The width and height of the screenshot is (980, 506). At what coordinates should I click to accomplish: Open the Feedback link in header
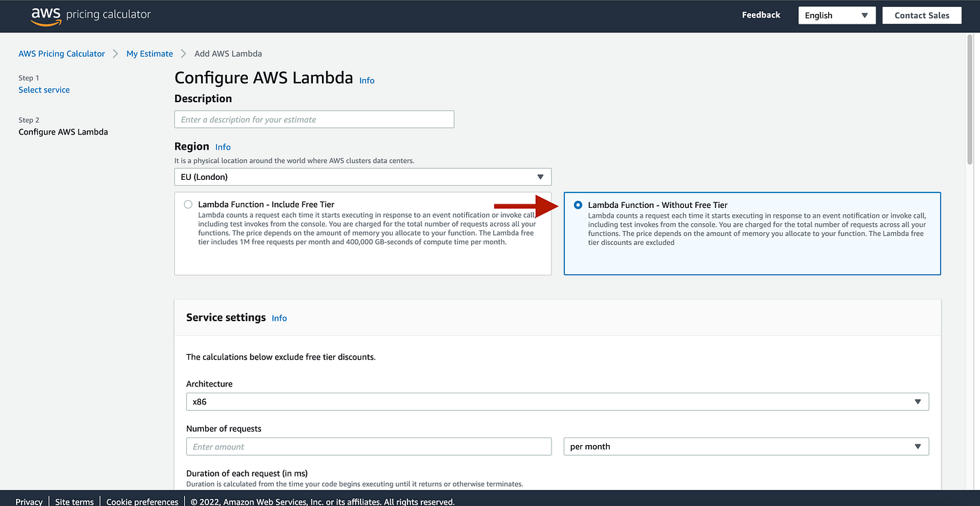(761, 15)
